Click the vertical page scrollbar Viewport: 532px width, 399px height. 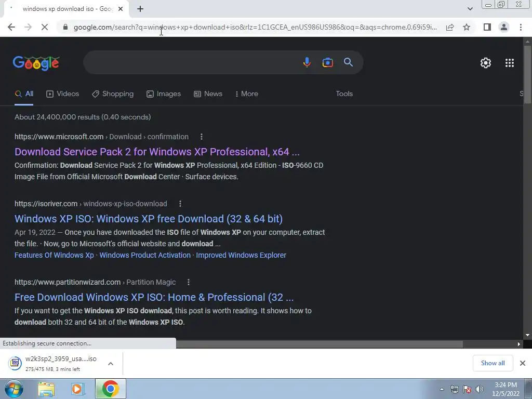[527, 75]
